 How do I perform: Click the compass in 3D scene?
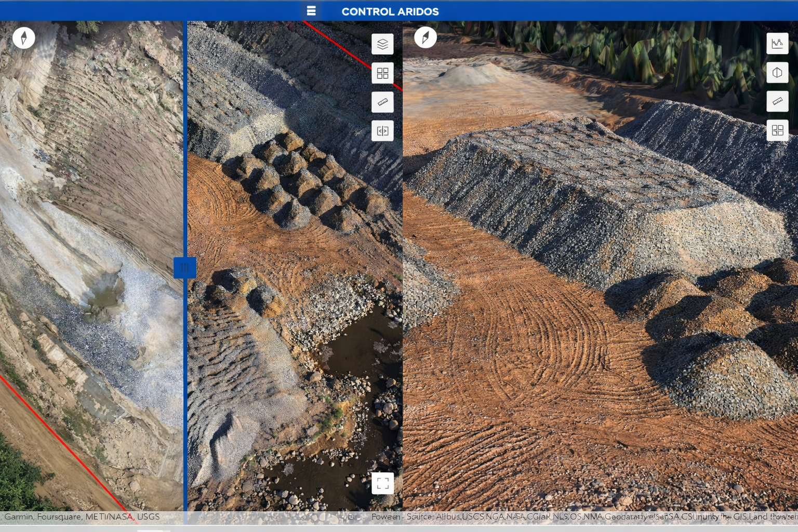click(x=425, y=38)
